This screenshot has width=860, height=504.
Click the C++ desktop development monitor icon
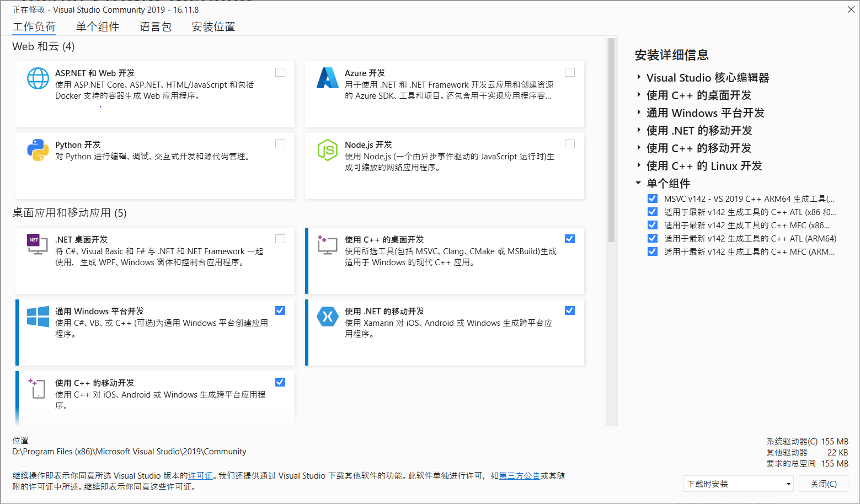[x=327, y=245]
